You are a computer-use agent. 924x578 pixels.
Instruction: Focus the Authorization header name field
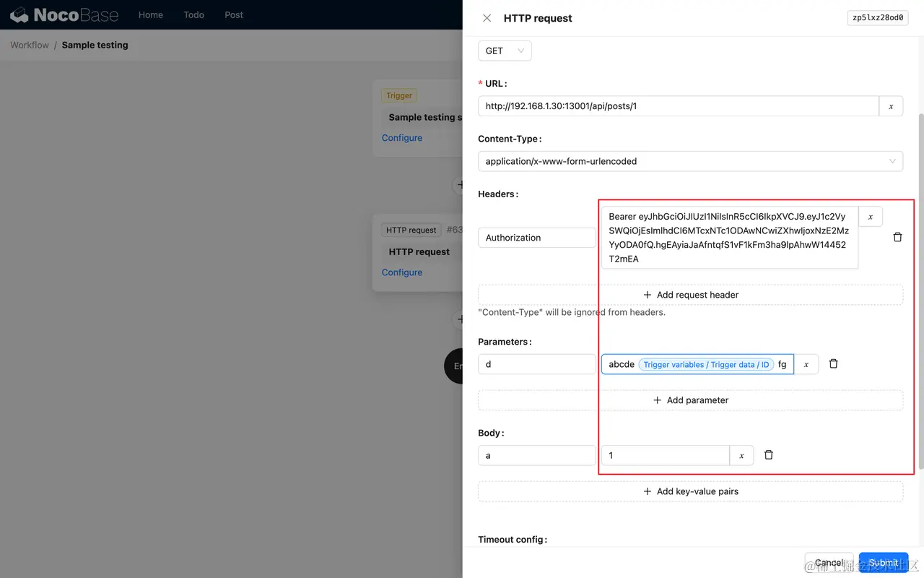point(537,238)
